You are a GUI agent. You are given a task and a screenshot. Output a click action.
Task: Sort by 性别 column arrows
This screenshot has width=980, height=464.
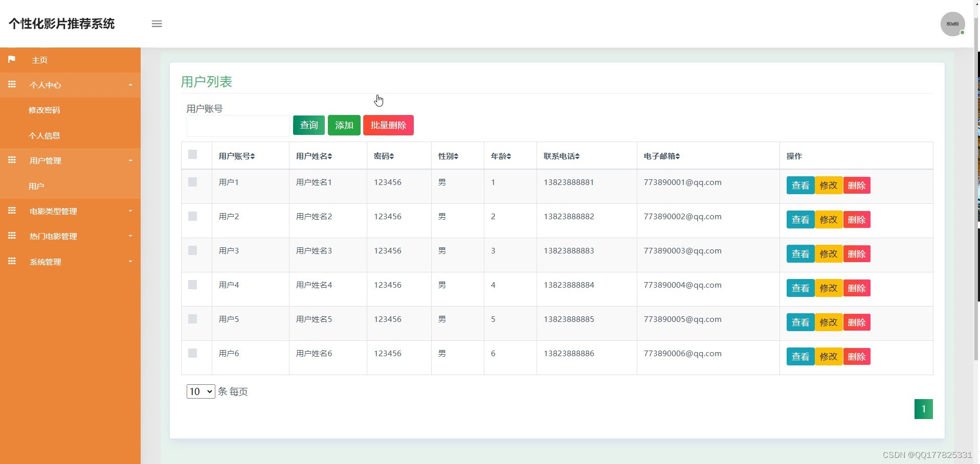pos(456,156)
